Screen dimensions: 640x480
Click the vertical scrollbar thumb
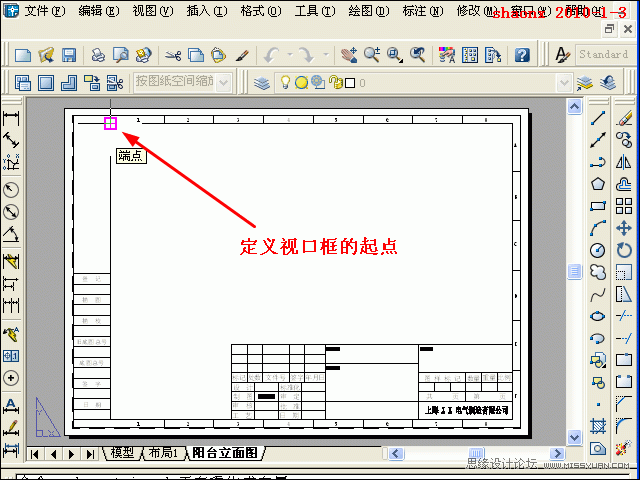tap(575, 271)
